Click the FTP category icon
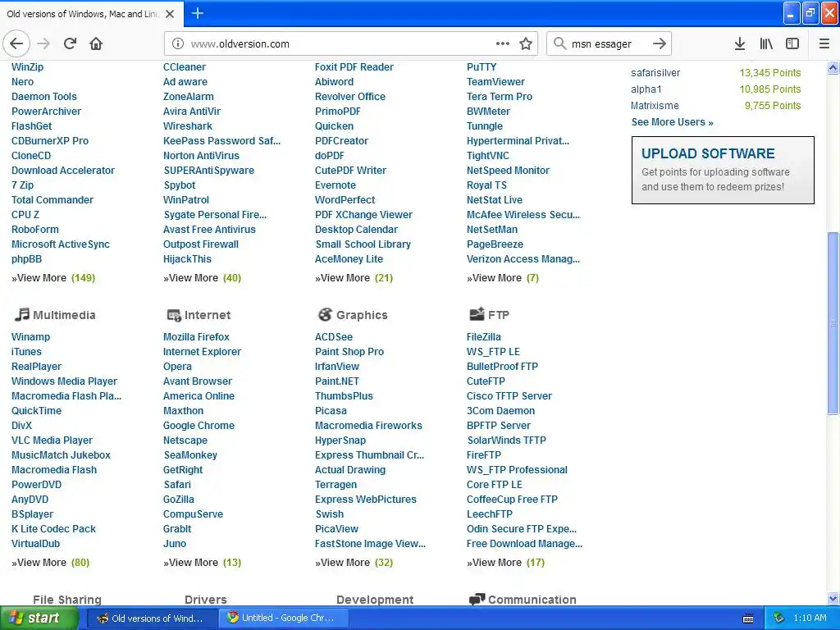The image size is (840, 630). point(477,314)
